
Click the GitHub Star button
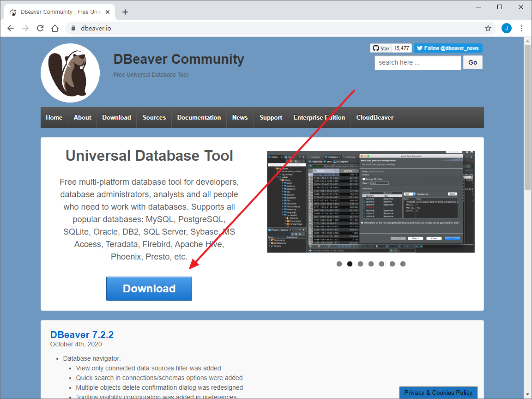point(381,48)
